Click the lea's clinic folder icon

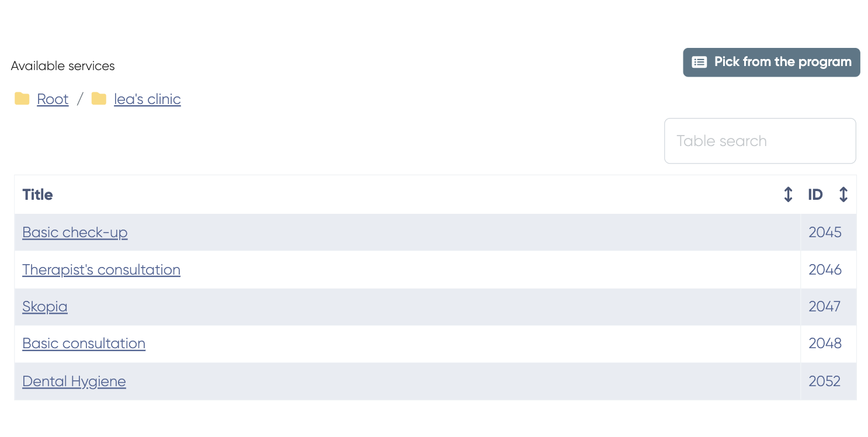point(99,99)
